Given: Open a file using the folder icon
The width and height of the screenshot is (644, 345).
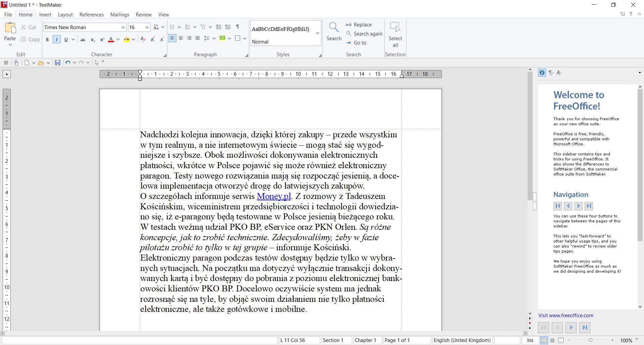Looking at the screenshot, I should coord(41,63).
